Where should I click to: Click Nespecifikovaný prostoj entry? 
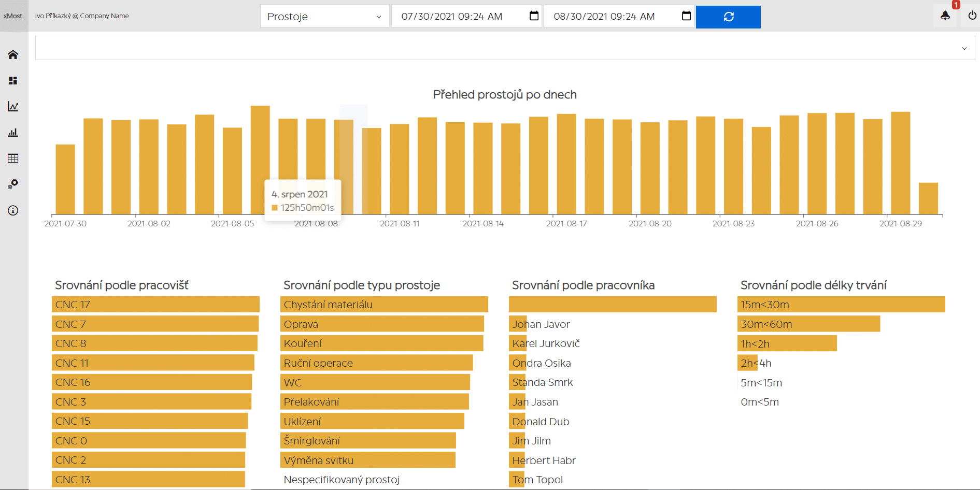click(342, 480)
